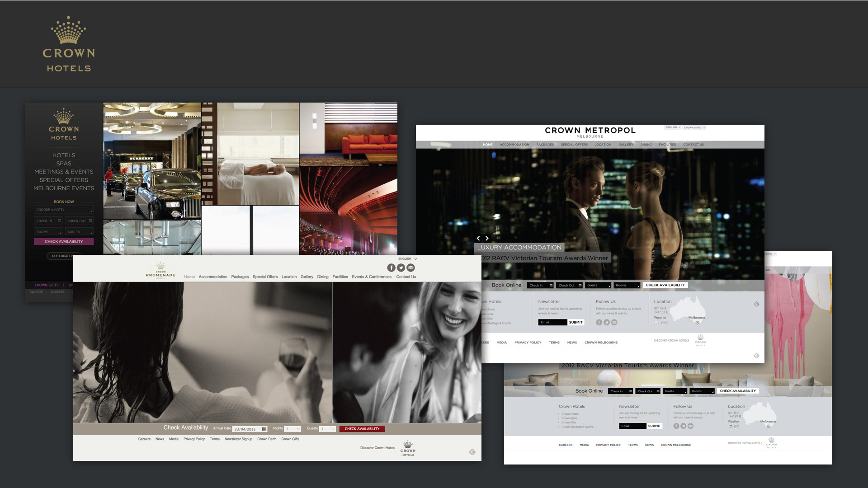
Task: Click large Crown Hotels logo in header banner
Action: point(69,44)
